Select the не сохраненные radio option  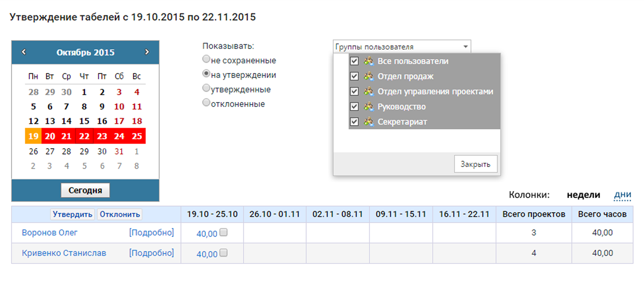[206, 59]
